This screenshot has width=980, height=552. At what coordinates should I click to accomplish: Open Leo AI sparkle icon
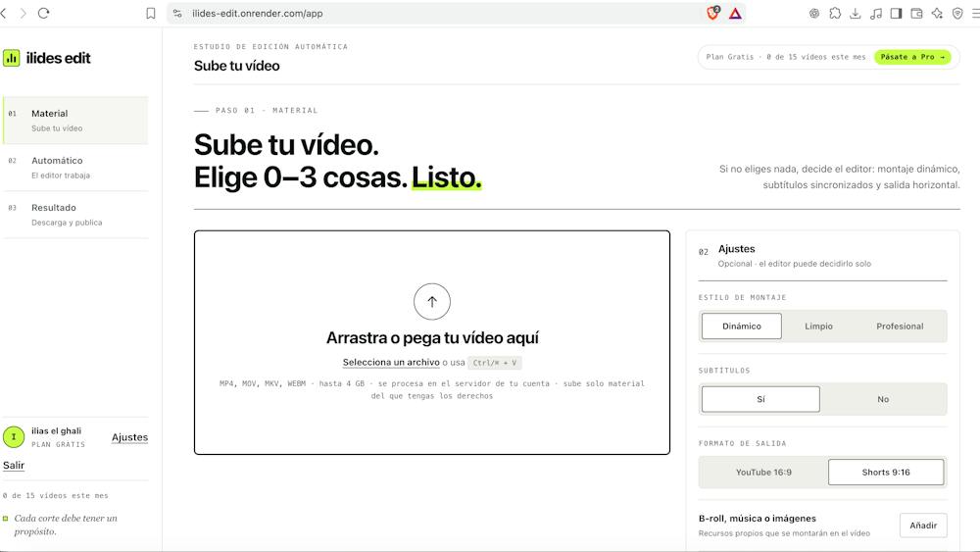937,13
